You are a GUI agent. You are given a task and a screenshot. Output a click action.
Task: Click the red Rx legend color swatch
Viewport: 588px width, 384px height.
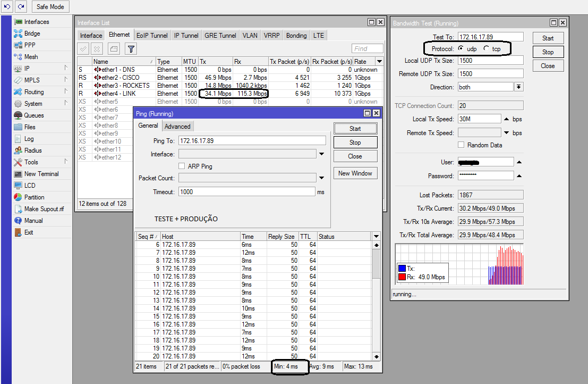[402, 277]
